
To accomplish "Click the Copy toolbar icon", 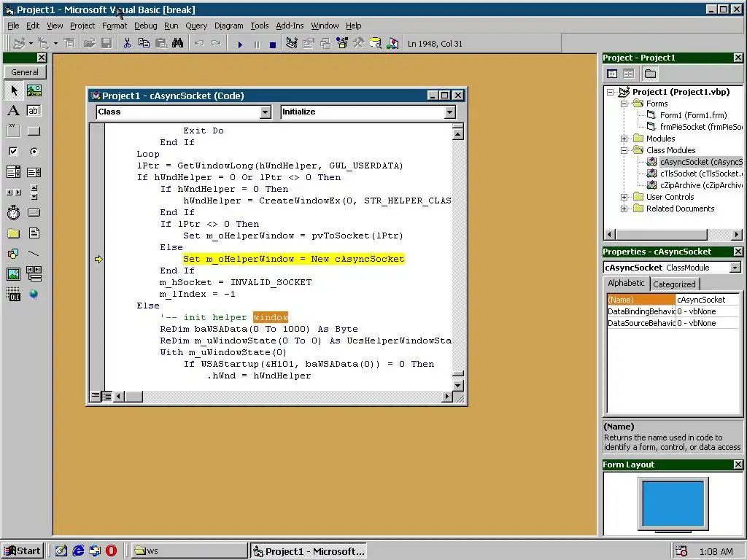I will click(144, 43).
